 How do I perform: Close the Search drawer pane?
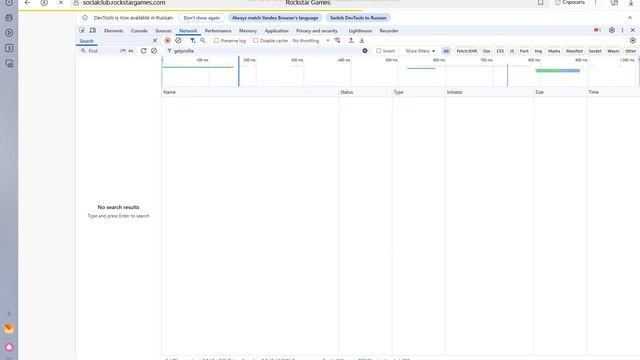(155, 40)
